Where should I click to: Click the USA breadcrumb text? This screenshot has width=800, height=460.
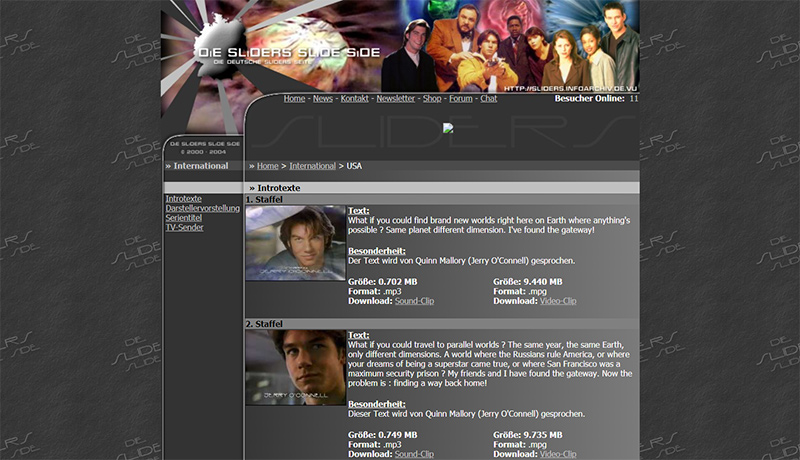pos(354,166)
